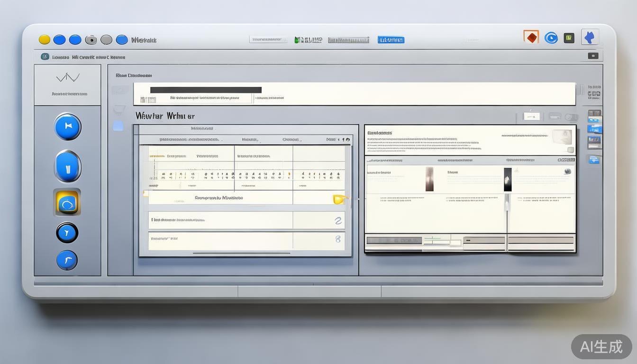
Task: Click the red diamond icon in top-right toolbar
Action: tap(531, 37)
